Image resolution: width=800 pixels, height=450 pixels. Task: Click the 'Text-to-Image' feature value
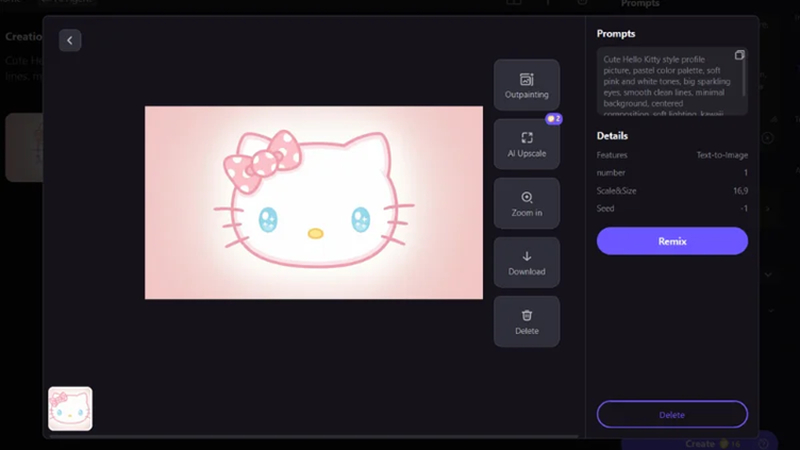click(x=722, y=155)
